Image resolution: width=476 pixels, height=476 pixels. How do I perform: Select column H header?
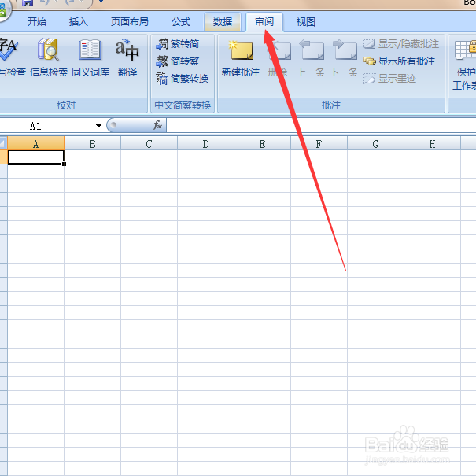point(432,144)
